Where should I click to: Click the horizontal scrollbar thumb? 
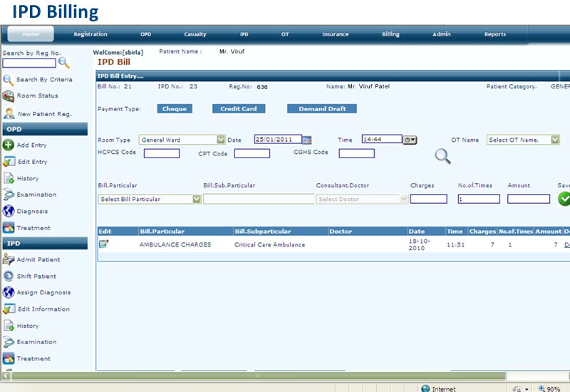pos(259,376)
